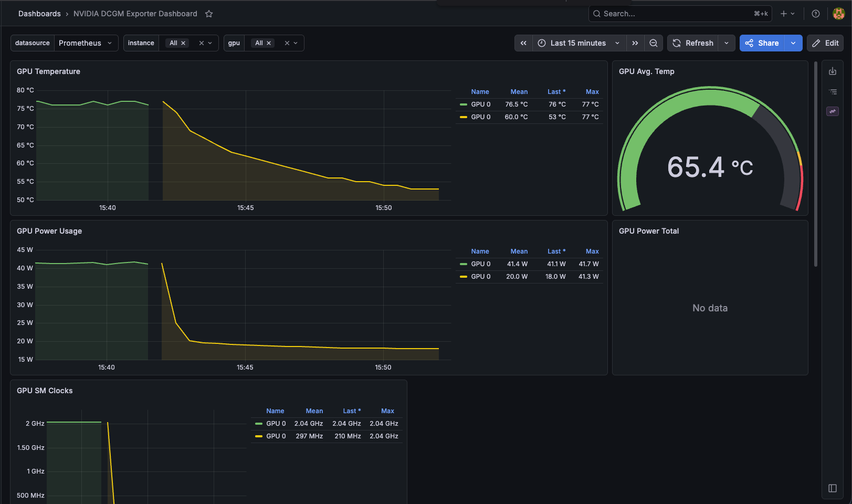Click the 65.4 °C gauge value
The height and width of the screenshot is (504, 852).
710,167
